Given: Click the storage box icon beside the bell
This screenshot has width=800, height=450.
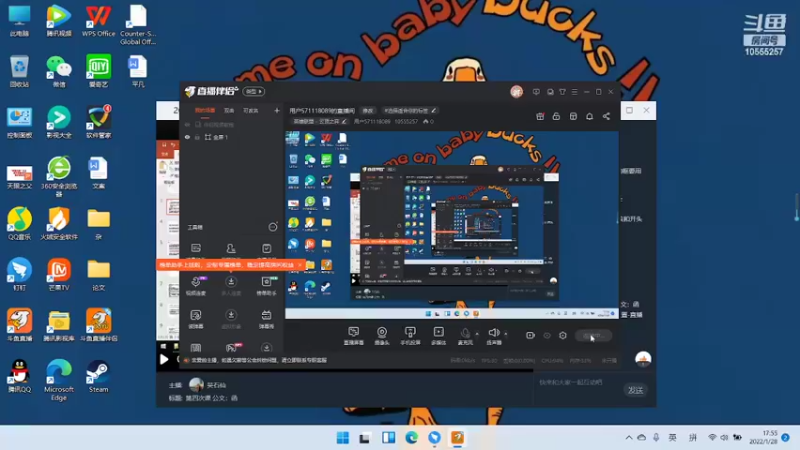Looking at the screenshot, I should (x=573, y=116).
